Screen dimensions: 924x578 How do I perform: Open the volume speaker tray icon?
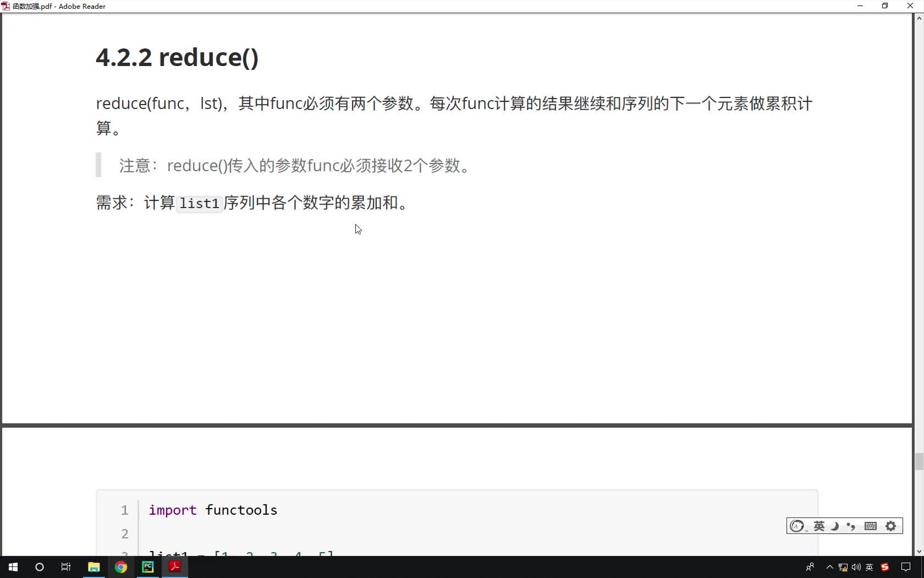(856, 568)
